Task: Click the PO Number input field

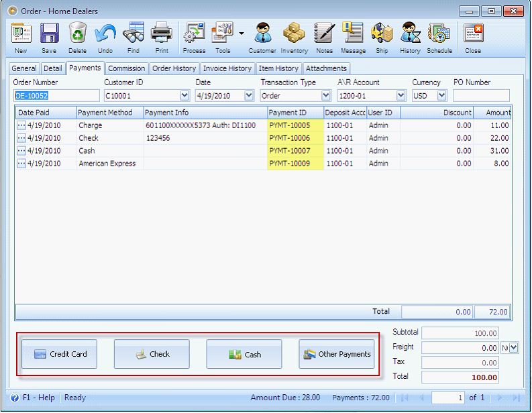Action: click(x=481, y=96)
